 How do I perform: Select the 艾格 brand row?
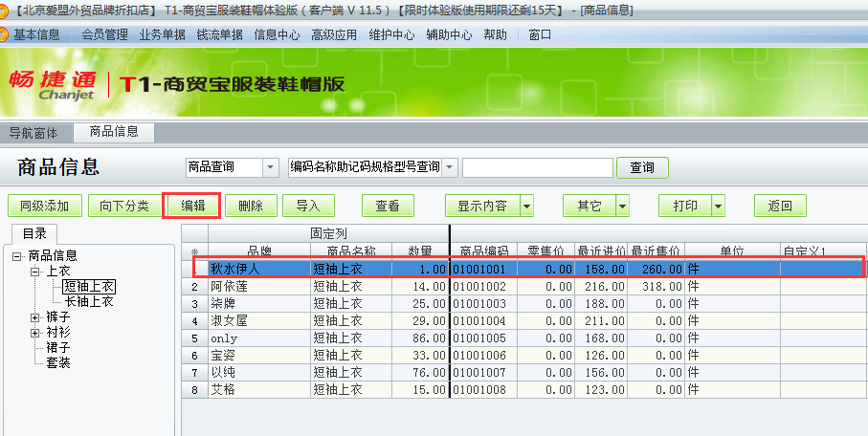pos(259,389)
